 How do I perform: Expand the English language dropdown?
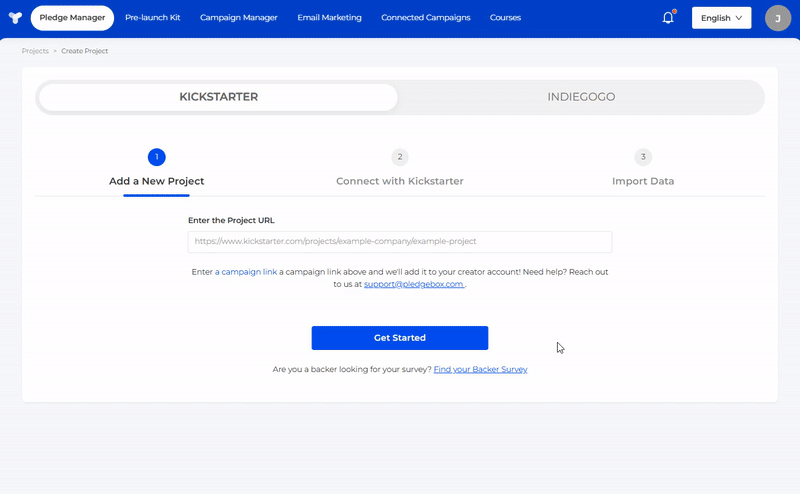coord(721,18)
